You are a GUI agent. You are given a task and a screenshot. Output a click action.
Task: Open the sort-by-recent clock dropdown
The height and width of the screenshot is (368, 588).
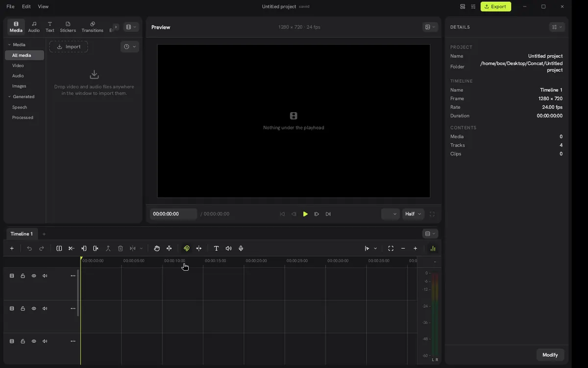click(130, 47)
